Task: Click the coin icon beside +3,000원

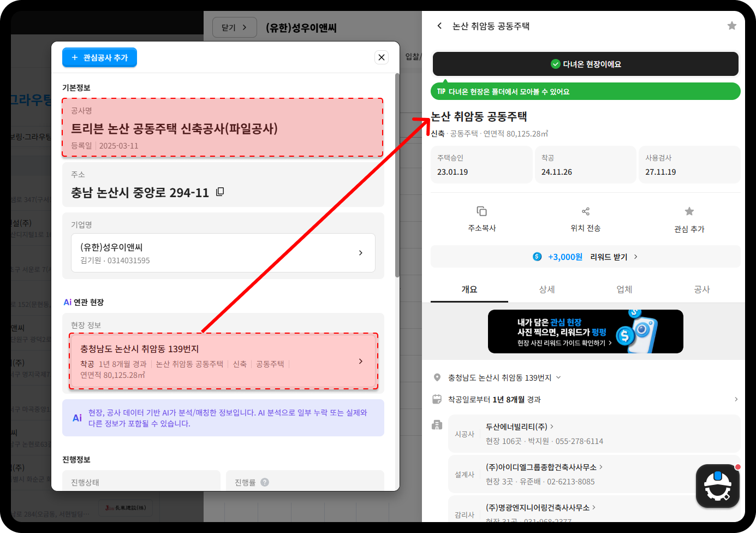Action: 537,257
